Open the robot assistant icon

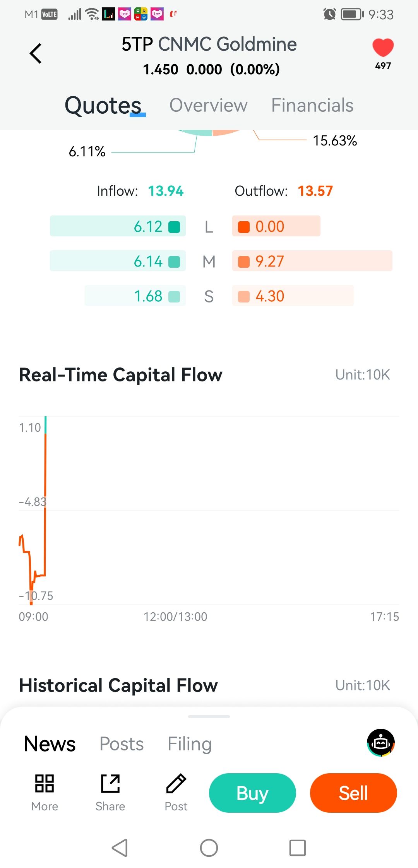click(381, 743)
